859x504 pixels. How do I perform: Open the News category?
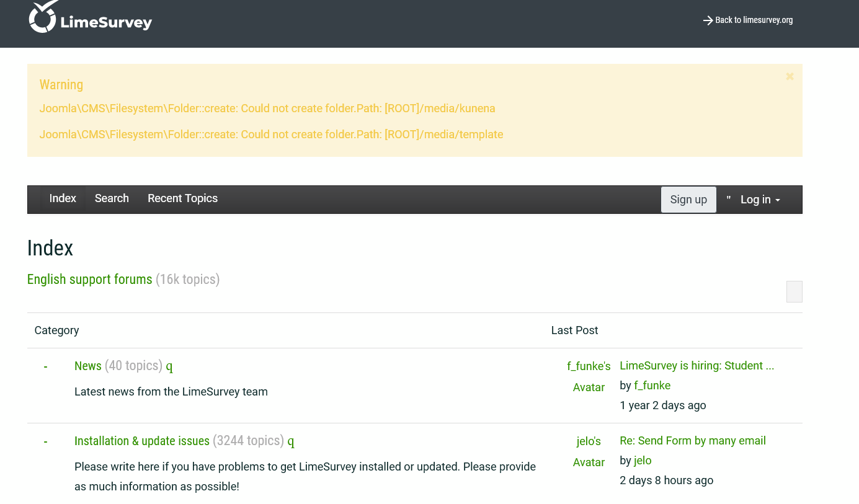tap(87, 366)
